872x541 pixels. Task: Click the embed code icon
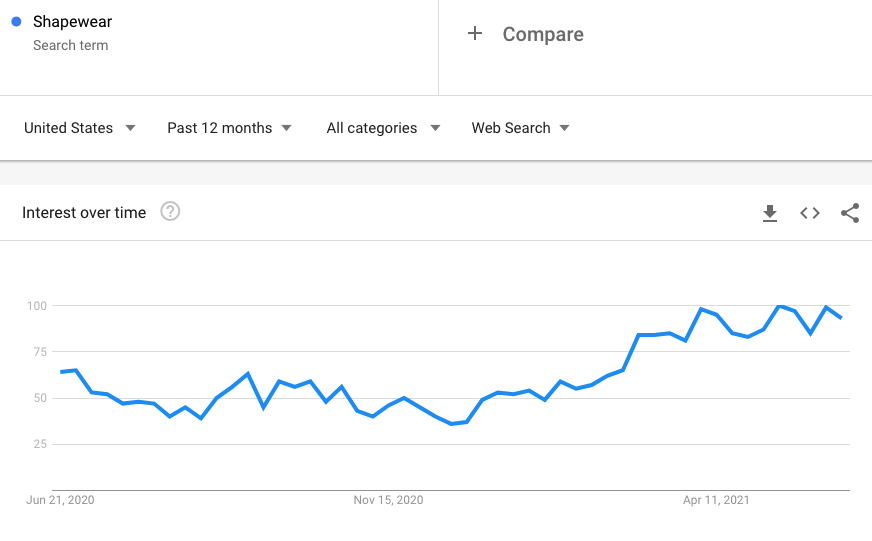810,213
